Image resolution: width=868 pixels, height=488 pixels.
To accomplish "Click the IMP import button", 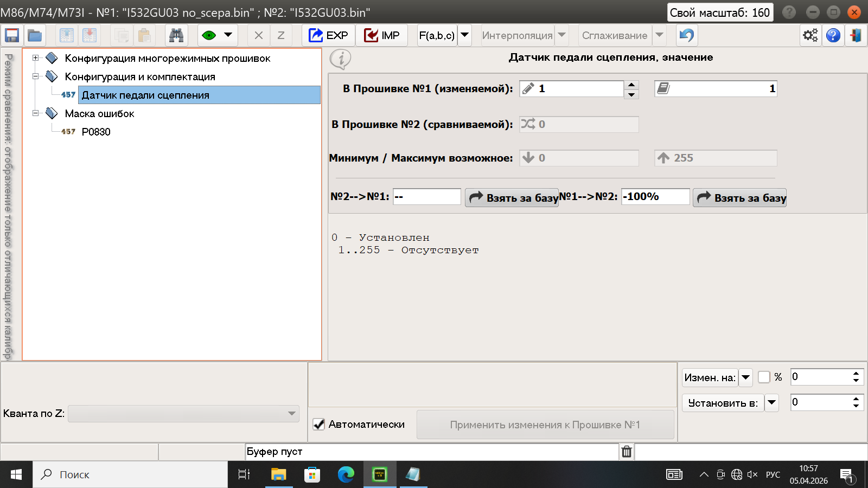I will pyautogui.click(x=382, y=36).
